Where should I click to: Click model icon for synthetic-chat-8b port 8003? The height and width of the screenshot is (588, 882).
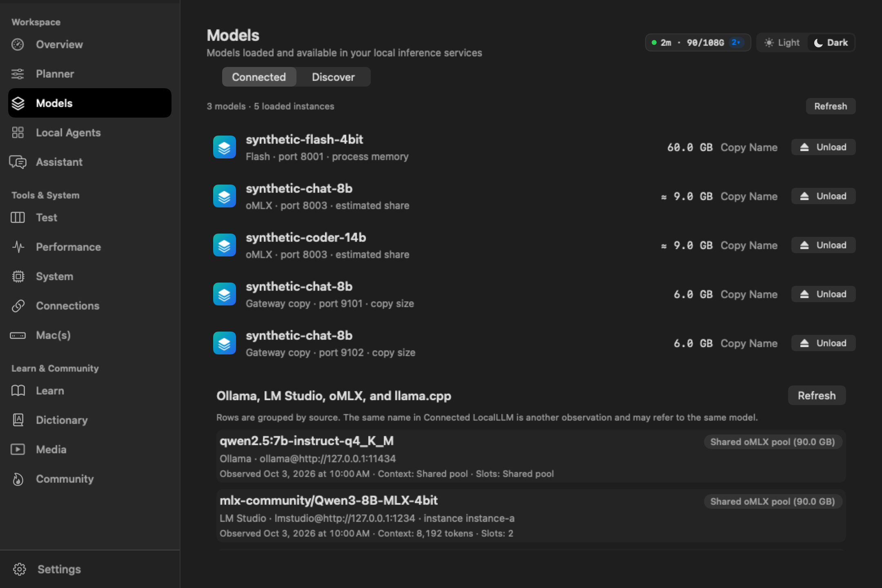(x=225, y=196)
